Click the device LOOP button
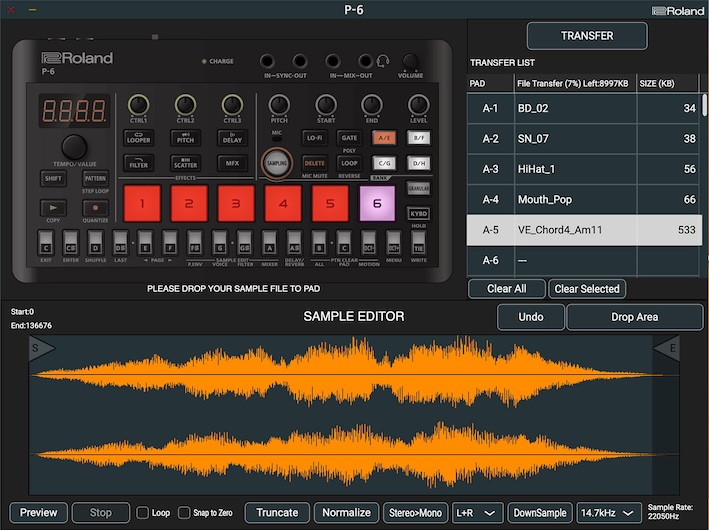709x530 pixels. pos(349,163)
